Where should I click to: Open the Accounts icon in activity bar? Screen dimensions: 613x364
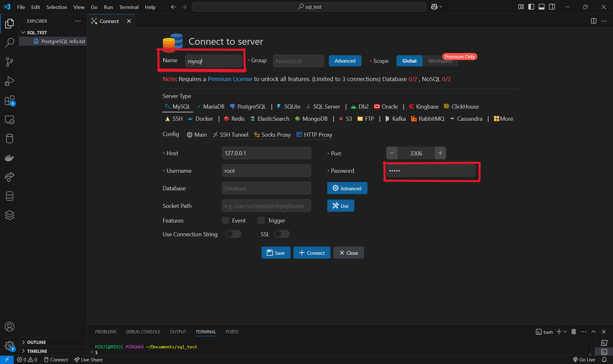10,327
